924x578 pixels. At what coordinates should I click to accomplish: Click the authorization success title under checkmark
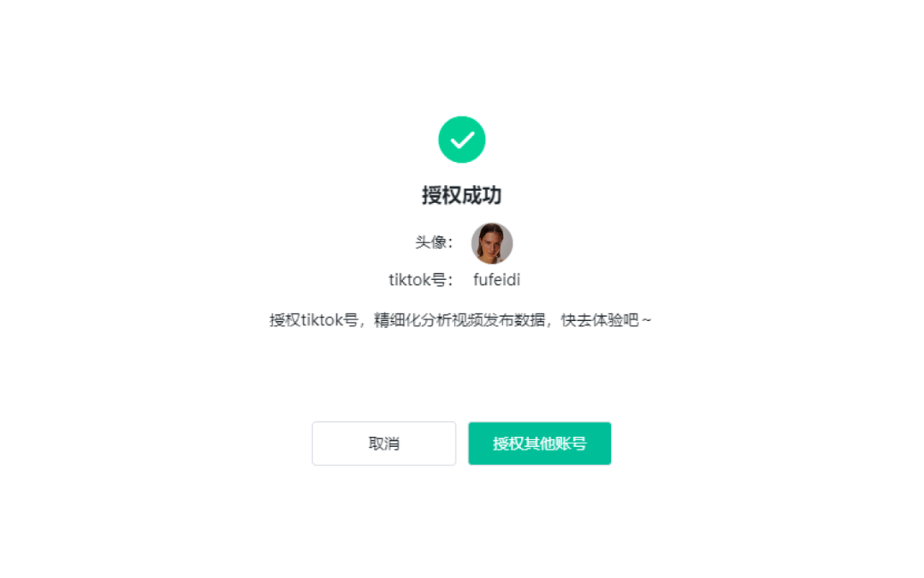(x=461, y=195)
